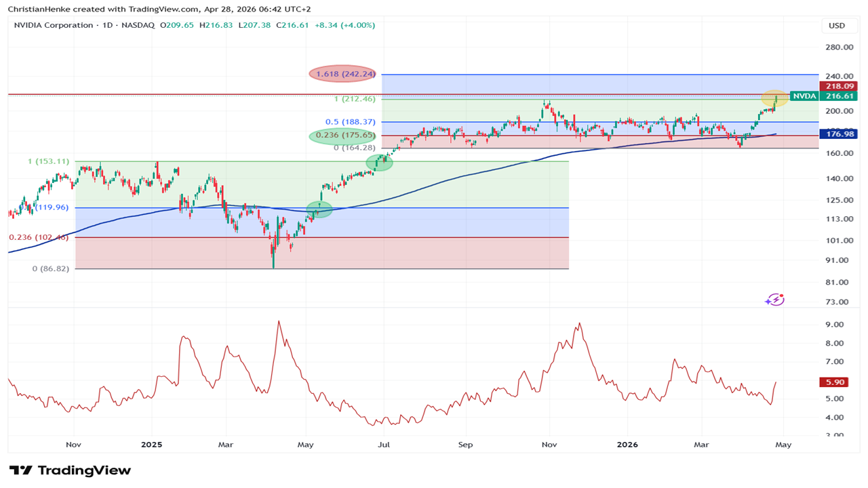Click 125.00 on the price scale
Image resolution: width=868 pixels, height=488 pixels.
point(839,201)
